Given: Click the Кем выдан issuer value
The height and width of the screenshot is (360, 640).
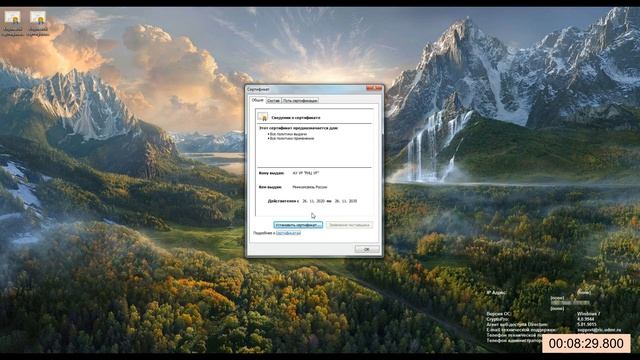Looking at the screenshot, I should pyautogui.click(x=310, y=187).
